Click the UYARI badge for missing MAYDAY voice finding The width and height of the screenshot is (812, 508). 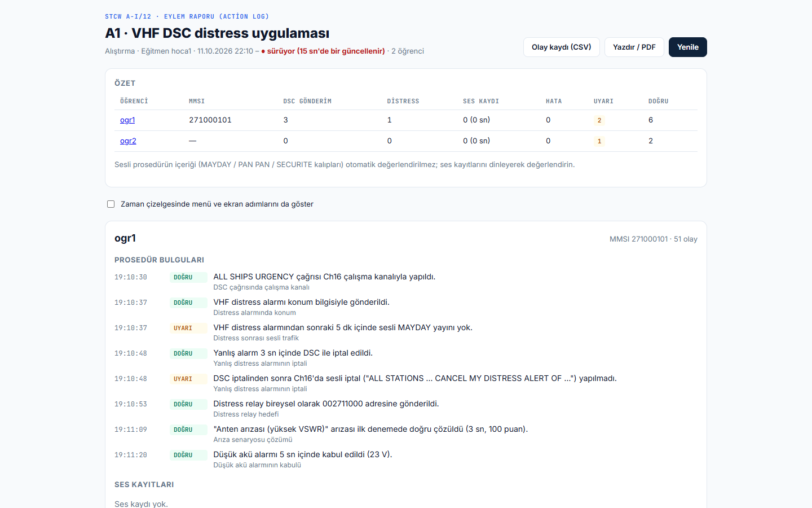point(188,328)
